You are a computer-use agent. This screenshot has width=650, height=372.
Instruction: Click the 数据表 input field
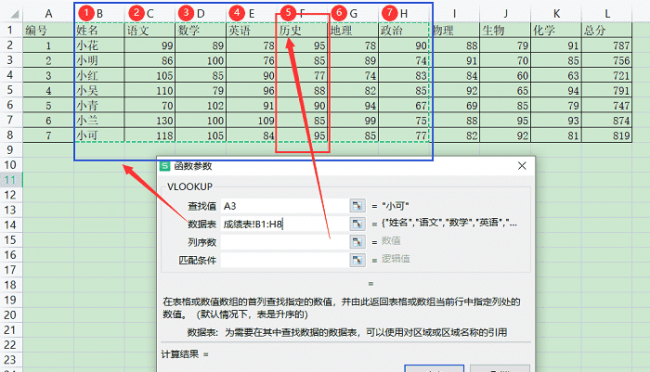click(285, 224)
